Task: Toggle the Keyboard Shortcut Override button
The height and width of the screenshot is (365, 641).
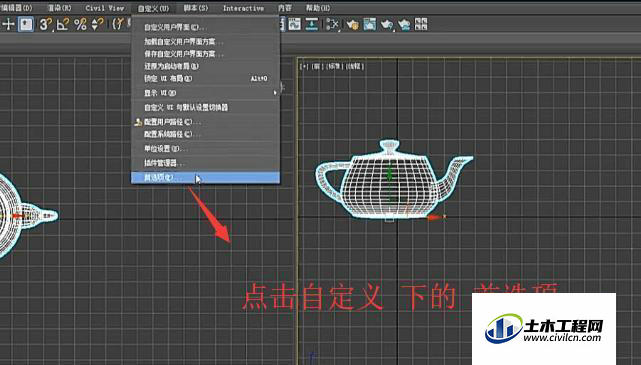Action: pyautogui.click(x=26, y=25)
